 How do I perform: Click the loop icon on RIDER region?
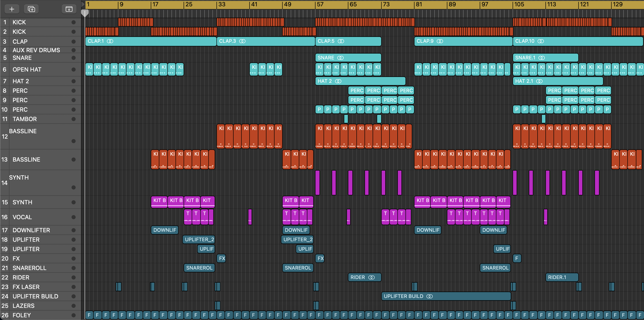pos(372,277)
